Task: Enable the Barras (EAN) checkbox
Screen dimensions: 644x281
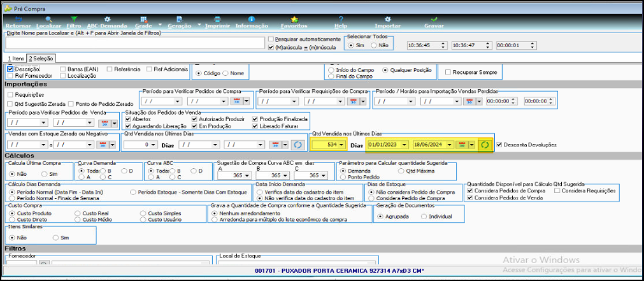Action: (x=63, y=69)
